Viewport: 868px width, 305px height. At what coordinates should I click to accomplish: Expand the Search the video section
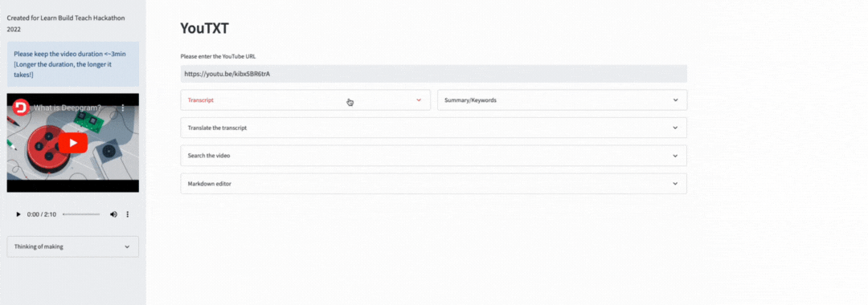click(x=433, y=156)
